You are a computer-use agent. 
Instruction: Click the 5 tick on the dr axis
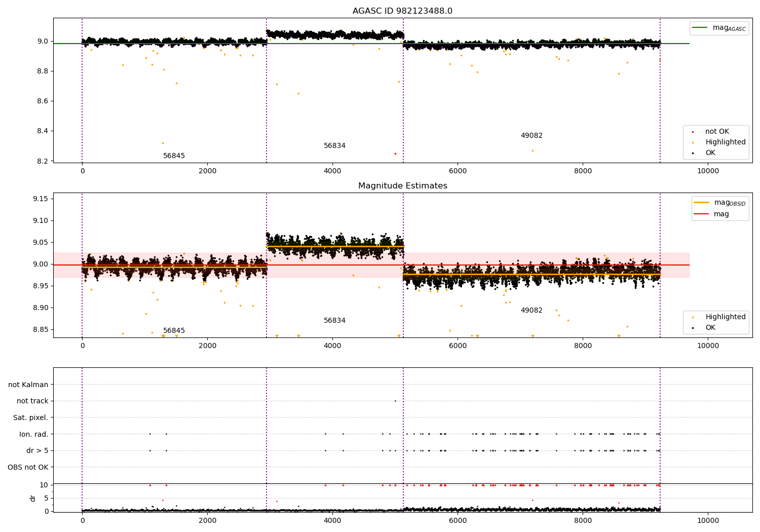click(46, 499)
